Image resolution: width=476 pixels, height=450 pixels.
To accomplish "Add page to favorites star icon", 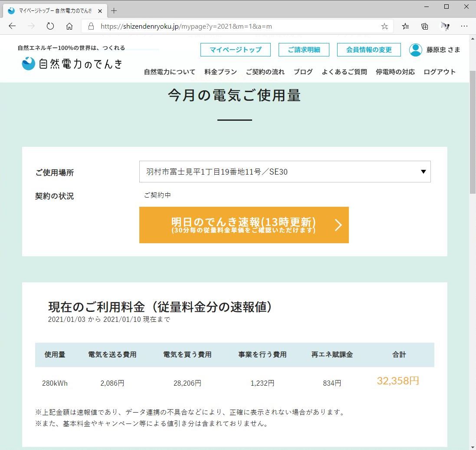I will pos(384,26).
